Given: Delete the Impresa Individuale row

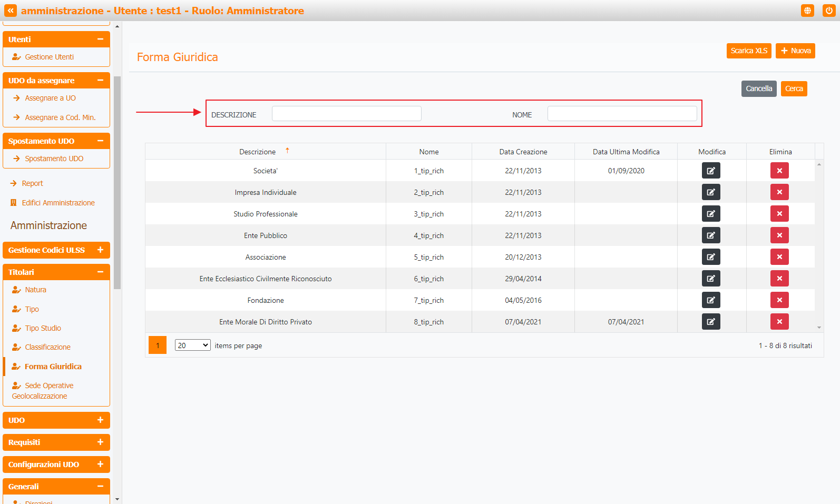Looking at the screenshot, I should click(779, 192).
